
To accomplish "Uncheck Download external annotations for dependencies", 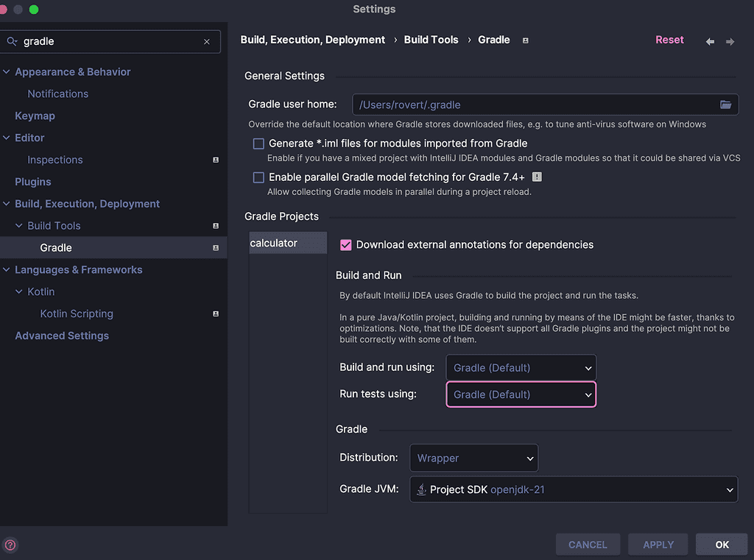I will pos(346,244).
